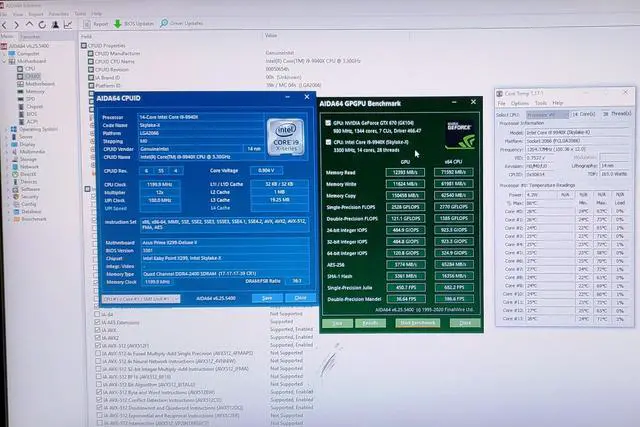Toggle the NVIDIA GeForce GTX 670 GPU checkbox
This screenshot has height=427, width=640.
point(327,123)
